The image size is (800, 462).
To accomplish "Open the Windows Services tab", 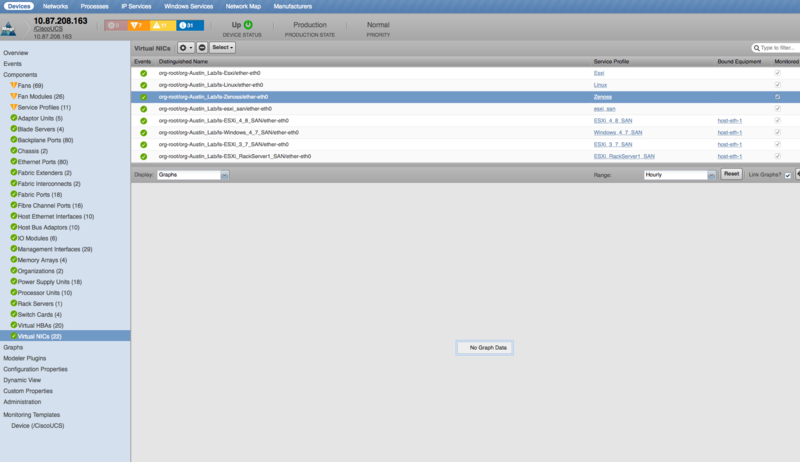I will (x=188, y=6).
